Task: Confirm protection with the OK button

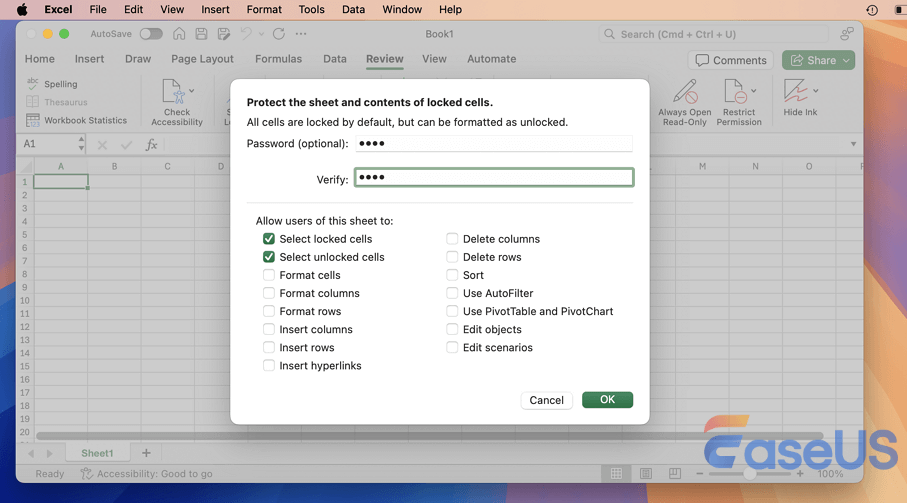Action: (x=607, y=400)
